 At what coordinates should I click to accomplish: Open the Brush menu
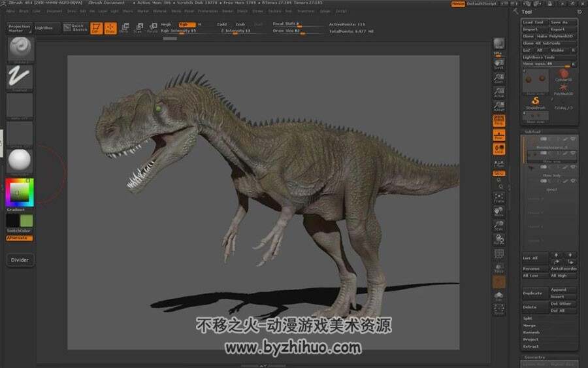[24, 11]
